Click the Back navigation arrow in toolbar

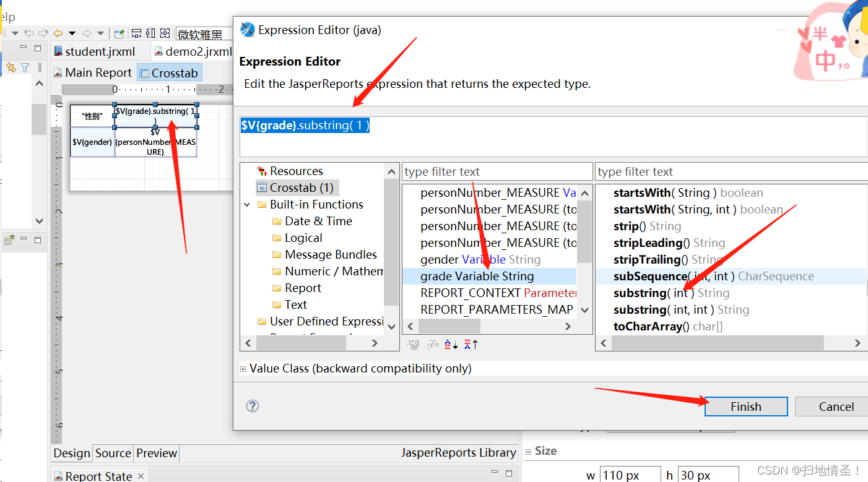[58, 33]
